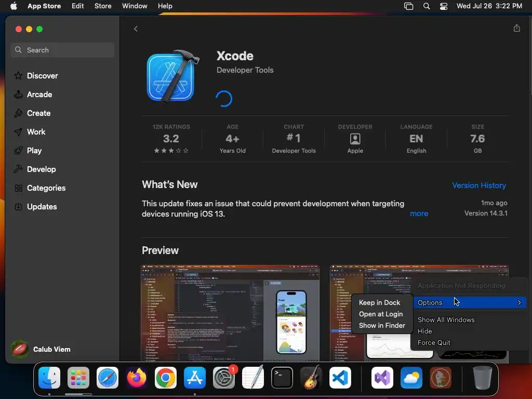This screenshot has height=399, width=532.
Task: Open TextEdit from the Dock
Action: point(253,378)
